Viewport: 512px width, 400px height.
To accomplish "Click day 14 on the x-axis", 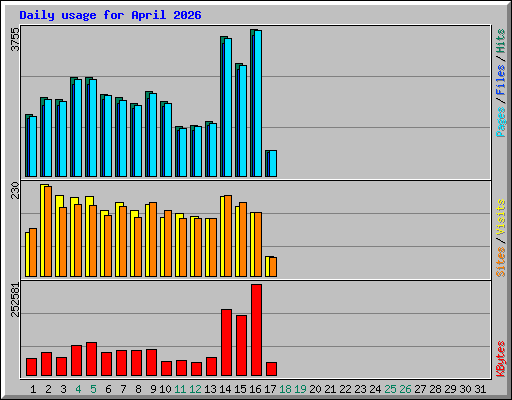I will click(x=225, y=389).
